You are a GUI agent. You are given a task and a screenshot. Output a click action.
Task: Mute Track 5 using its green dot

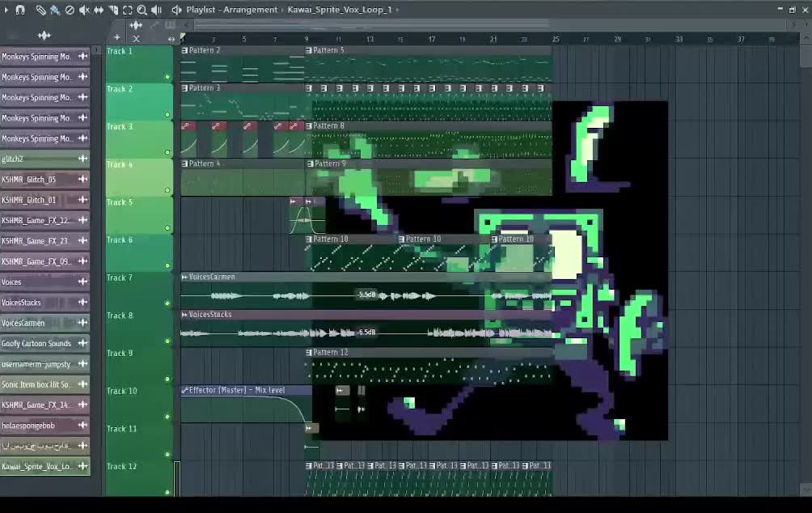click(167, 228)
